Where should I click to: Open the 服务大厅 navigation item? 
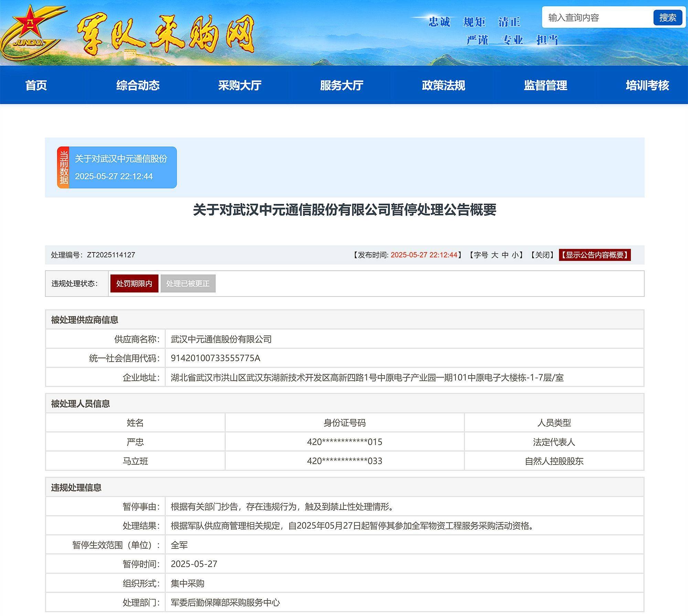pyautogui.click(x=342, y=85)
